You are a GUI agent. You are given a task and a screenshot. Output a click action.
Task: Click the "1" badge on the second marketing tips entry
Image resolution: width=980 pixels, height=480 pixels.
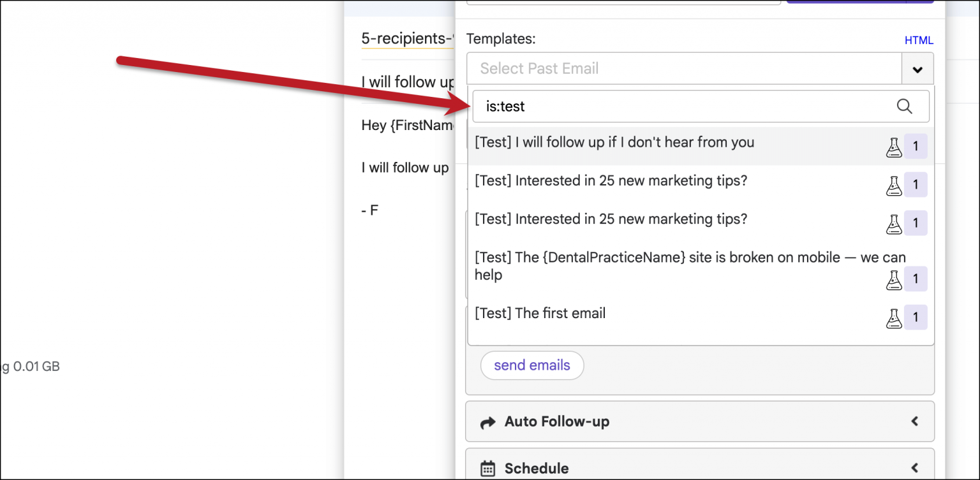click(x=916, y=223)
